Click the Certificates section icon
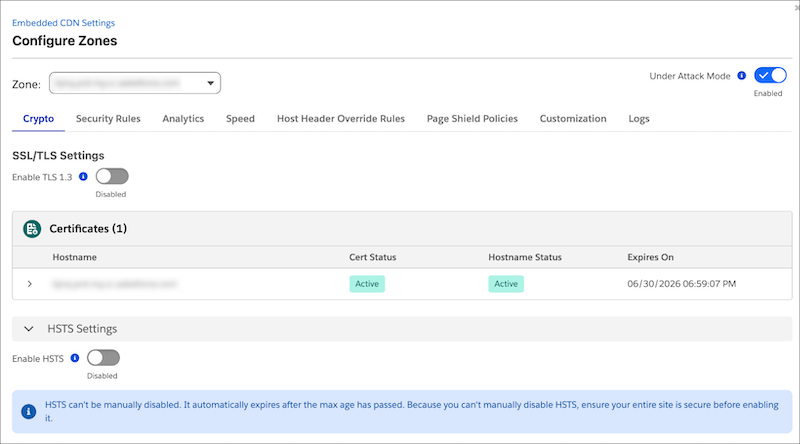The height and width of the screenshot is (444, 800). coord(32,229)
